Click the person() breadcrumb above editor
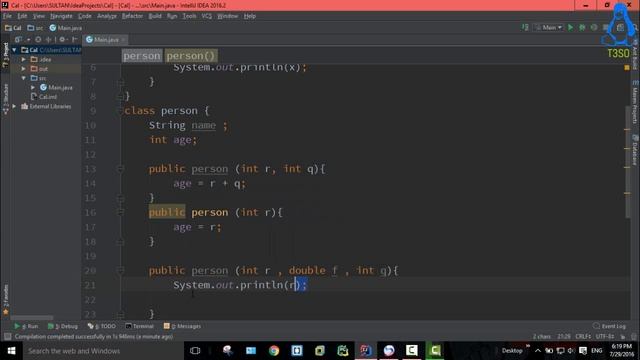 [191, 56]
